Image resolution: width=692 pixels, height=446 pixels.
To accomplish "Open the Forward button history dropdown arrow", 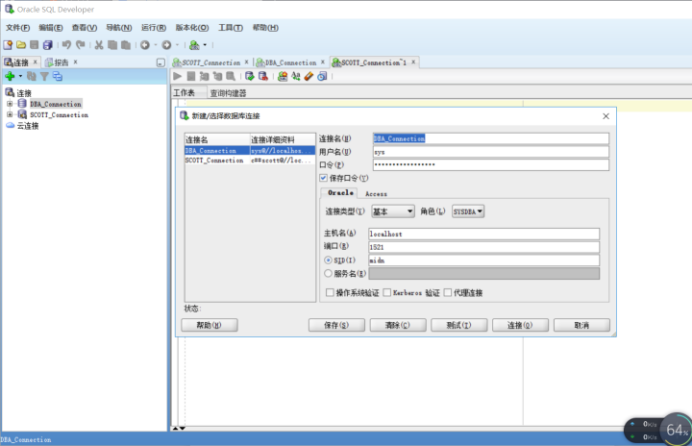I will (x=177, y=45).
